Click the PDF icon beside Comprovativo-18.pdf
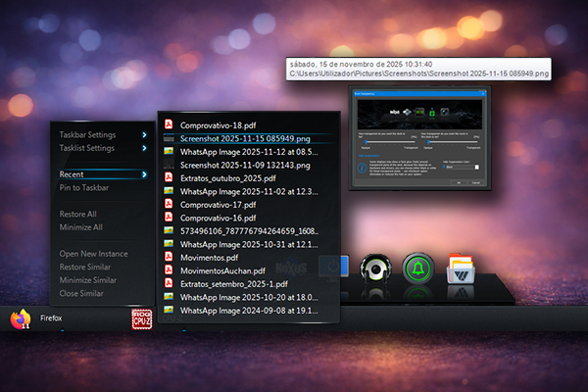This screenshot has width=588, height=392. pyautogui.click(x=169, y=125)
